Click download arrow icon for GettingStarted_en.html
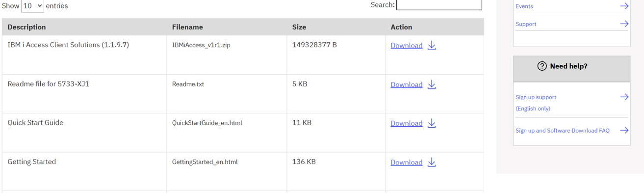The width and height of the screenshot is (644, 193). 432,162
